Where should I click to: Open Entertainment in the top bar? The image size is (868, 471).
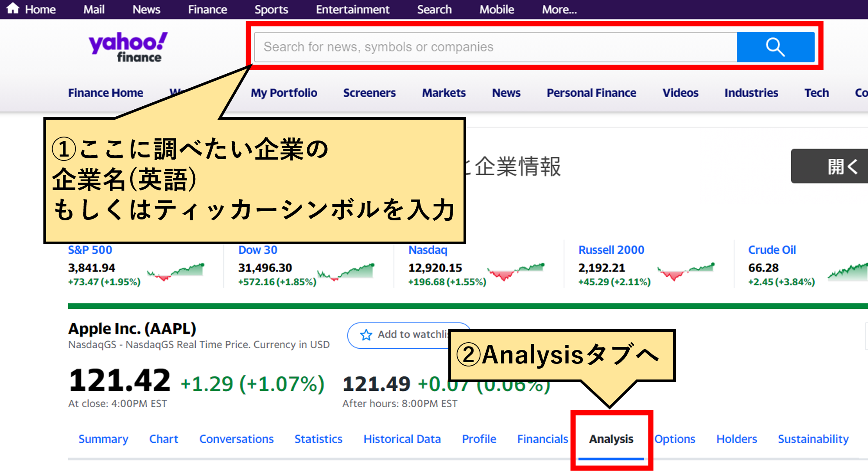[352, 10]
